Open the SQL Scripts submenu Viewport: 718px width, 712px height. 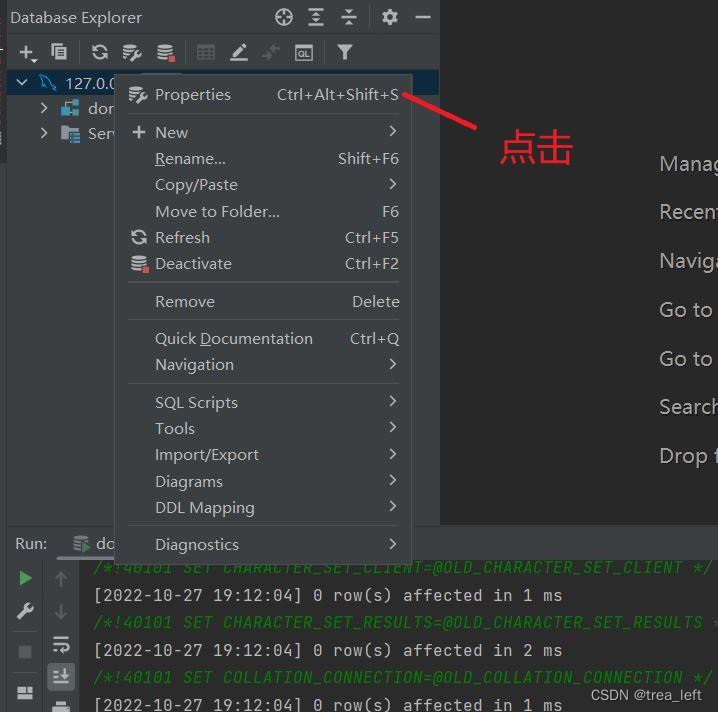(x=263, y=402)
